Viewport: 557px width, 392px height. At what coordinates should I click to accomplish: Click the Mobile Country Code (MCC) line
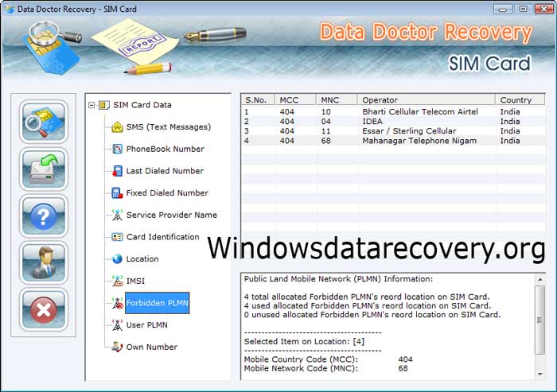click(x=328, y=359)
